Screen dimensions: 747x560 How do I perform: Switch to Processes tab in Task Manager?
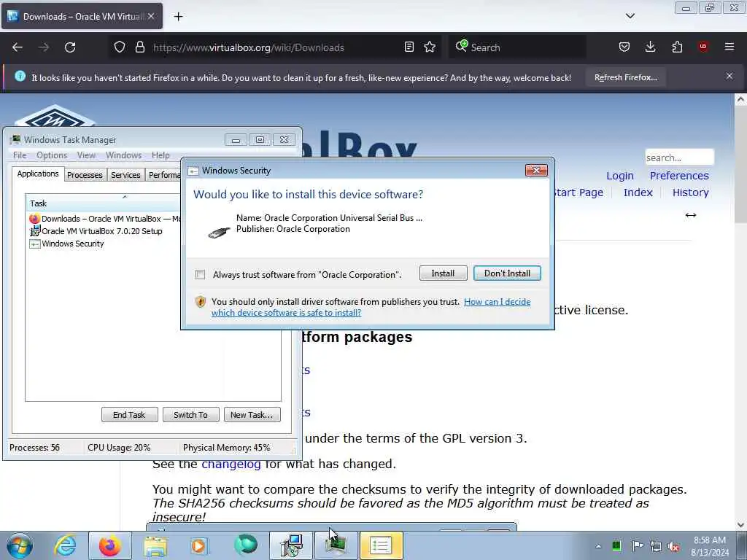(x=85, y=175)
